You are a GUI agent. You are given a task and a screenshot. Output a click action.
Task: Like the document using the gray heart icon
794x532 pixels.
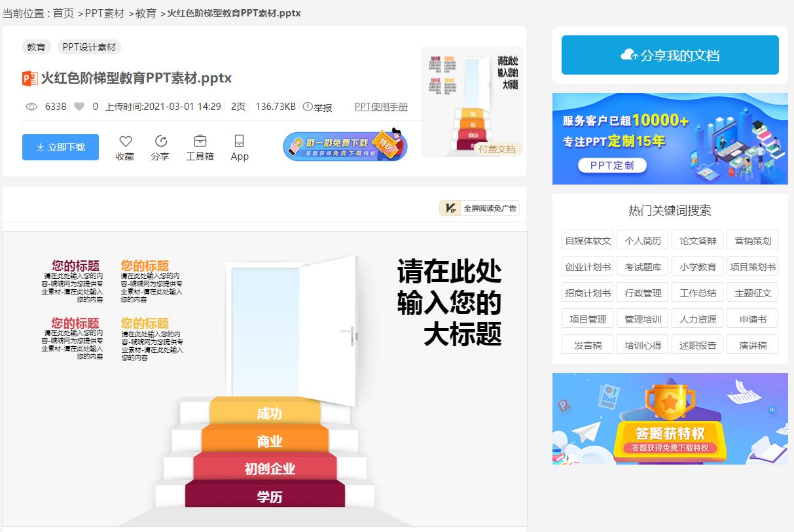pos(79,106)
